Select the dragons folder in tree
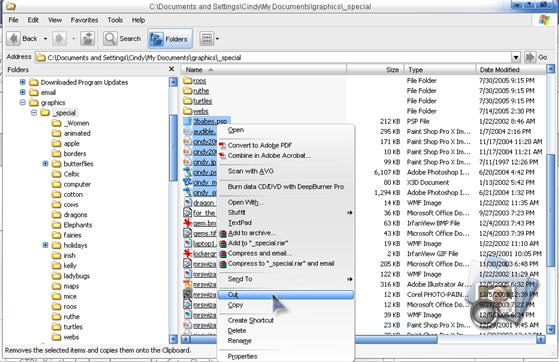 [x=75, y=215]
